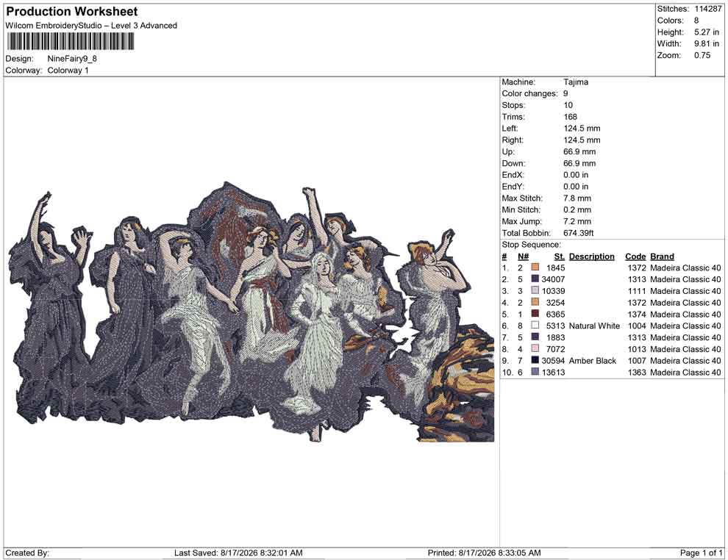
Task: Click the Up value '66.9 mm'
Action: pyautogui.click(x=579, y=151)
